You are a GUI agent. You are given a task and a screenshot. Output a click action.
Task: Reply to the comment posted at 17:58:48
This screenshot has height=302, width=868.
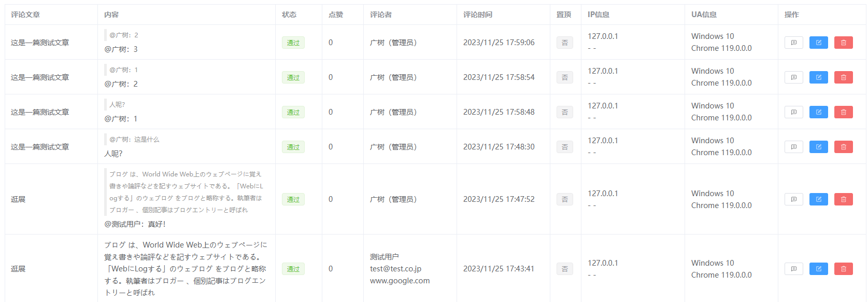pos(793,112)
